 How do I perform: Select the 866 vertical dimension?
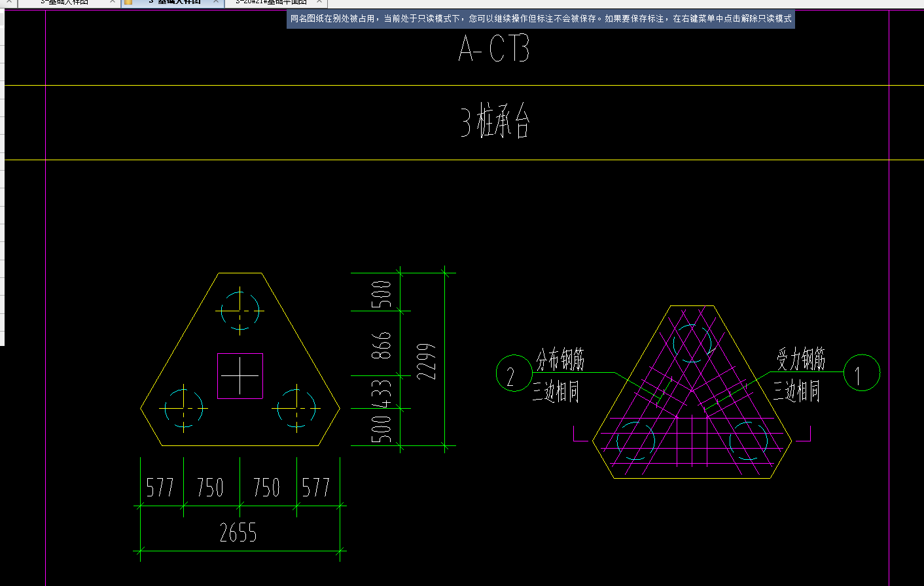381,345
